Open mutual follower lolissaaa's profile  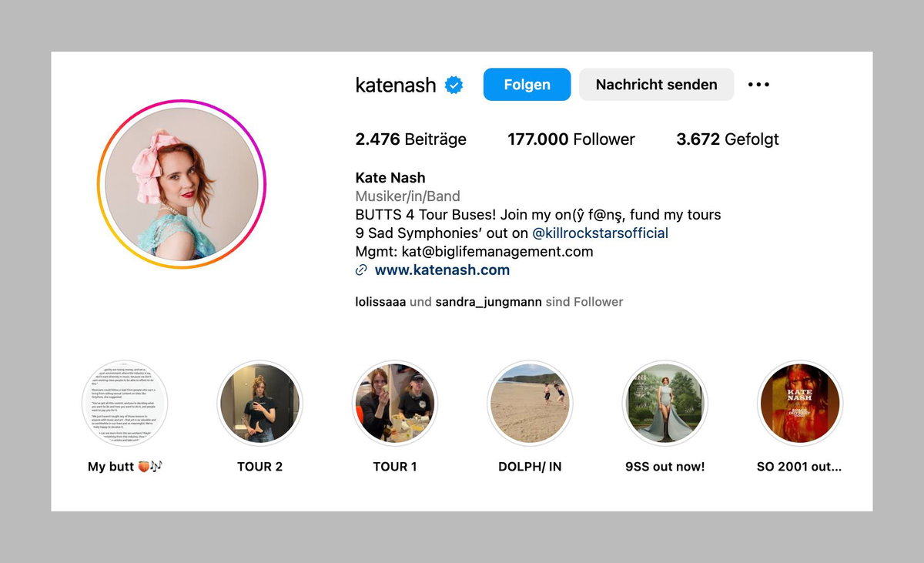click(380, 302)
